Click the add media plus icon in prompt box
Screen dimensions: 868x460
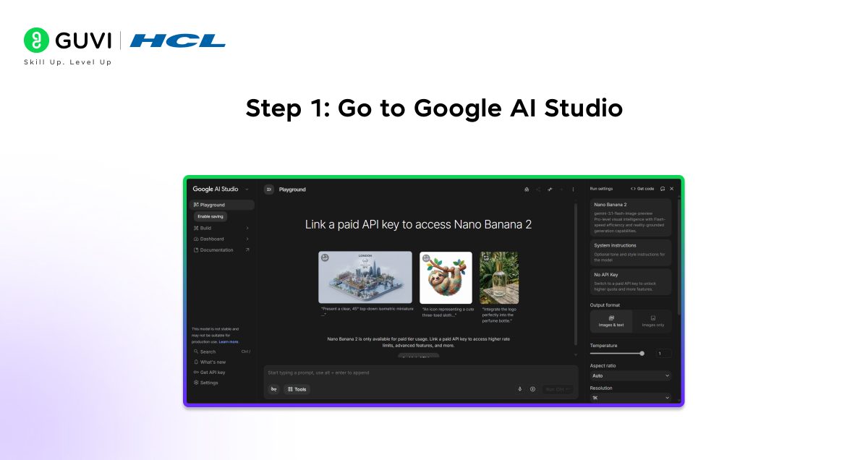click(x=533, y=389)
